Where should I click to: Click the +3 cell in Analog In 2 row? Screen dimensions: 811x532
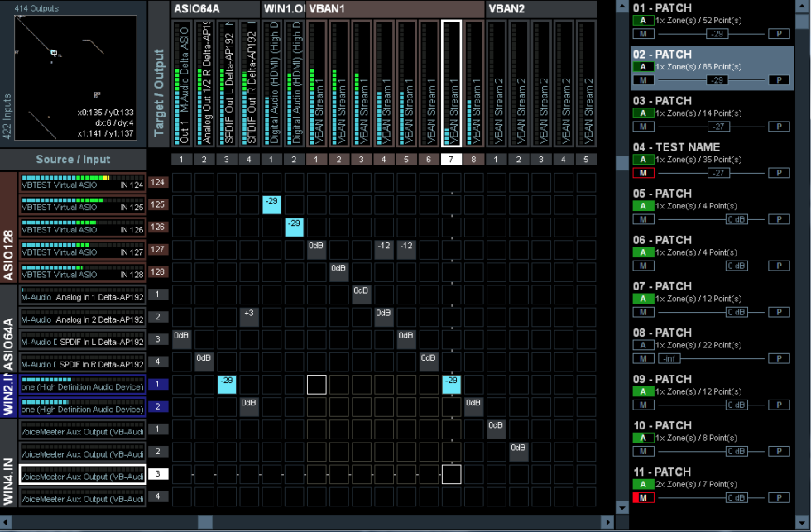pos(249,317)
